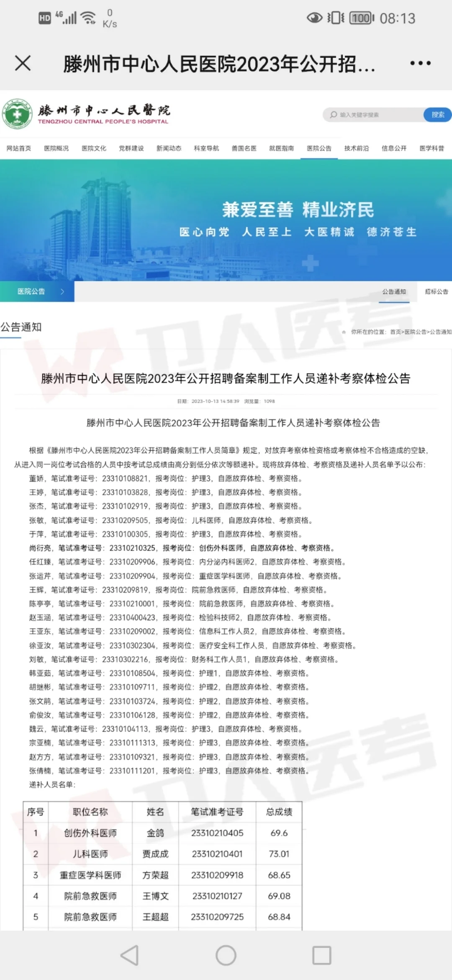Open the 信息公开 nav item
Screen dimensions: 452x980
tap(394, 148)
